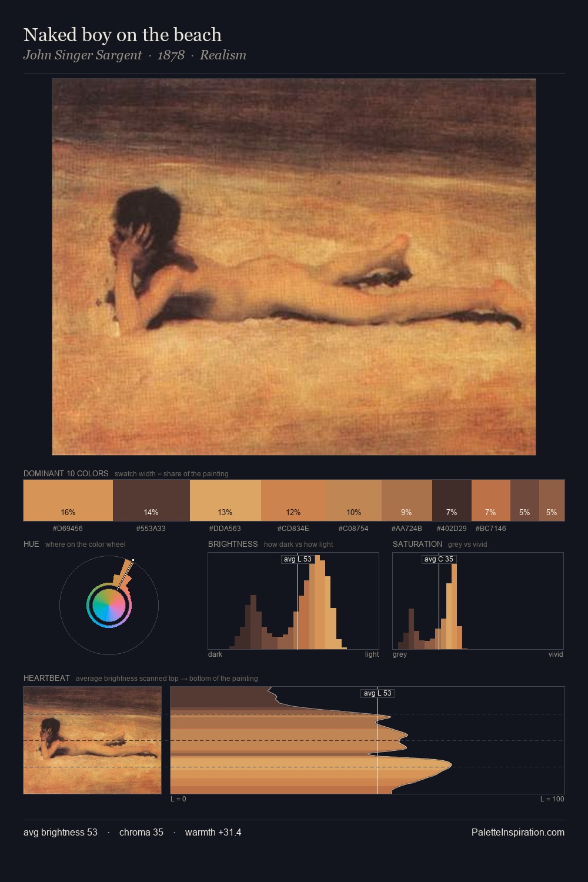
Task: Click hex code label '#D69456'
Action: (68, 528)
